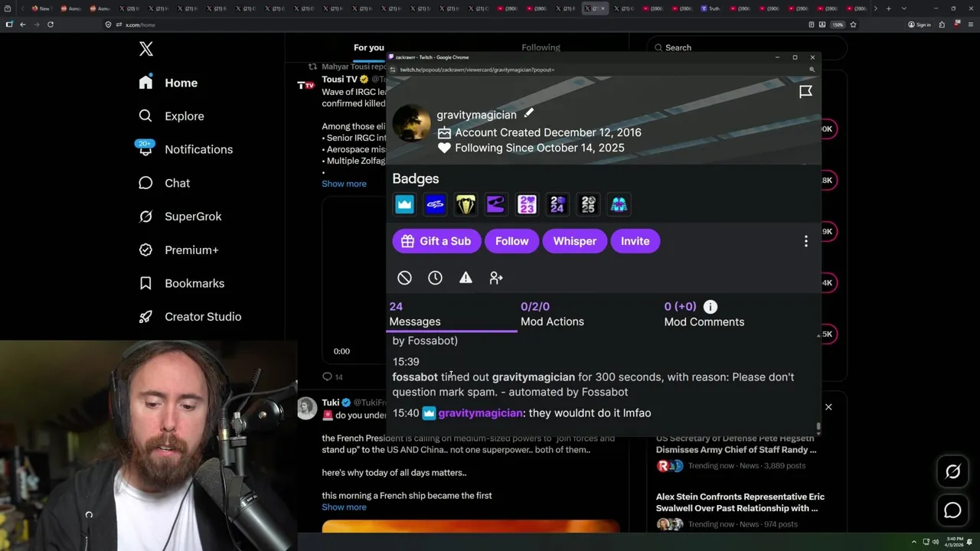Click the bookmark star in address bar
Image resolution: width=980 pixels, height=551 pixels.
click(x=853, y=24)
